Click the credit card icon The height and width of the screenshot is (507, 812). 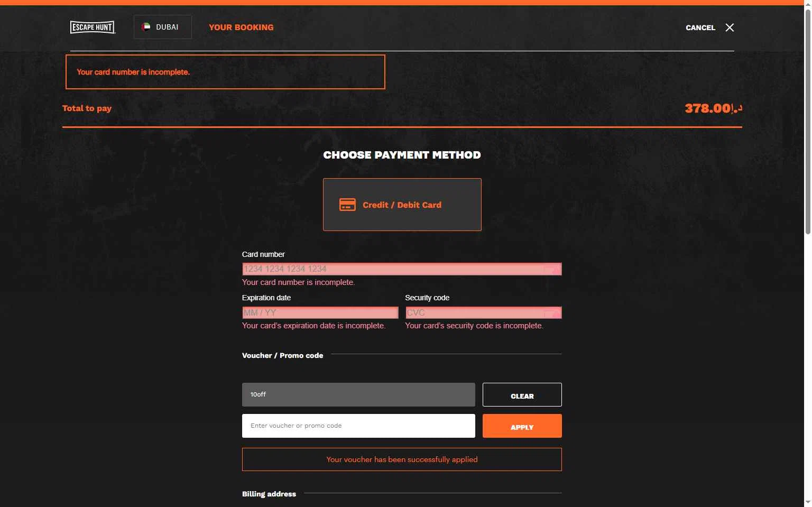click(347, 205)
